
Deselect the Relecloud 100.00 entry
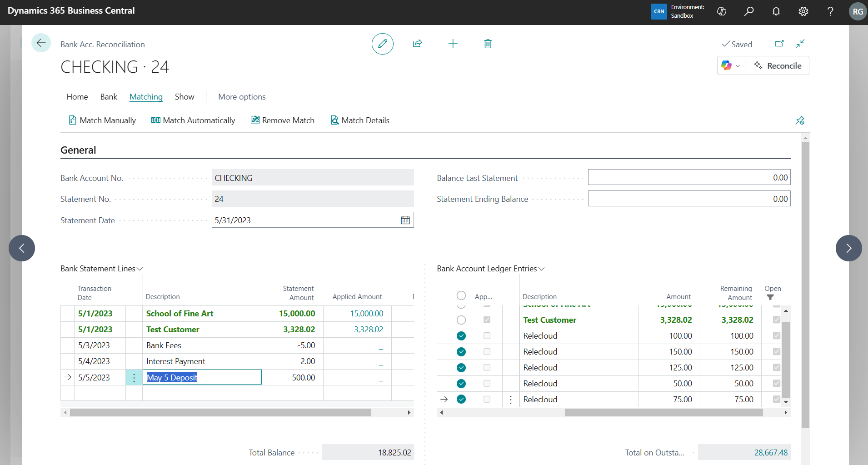tap(461, 336)
